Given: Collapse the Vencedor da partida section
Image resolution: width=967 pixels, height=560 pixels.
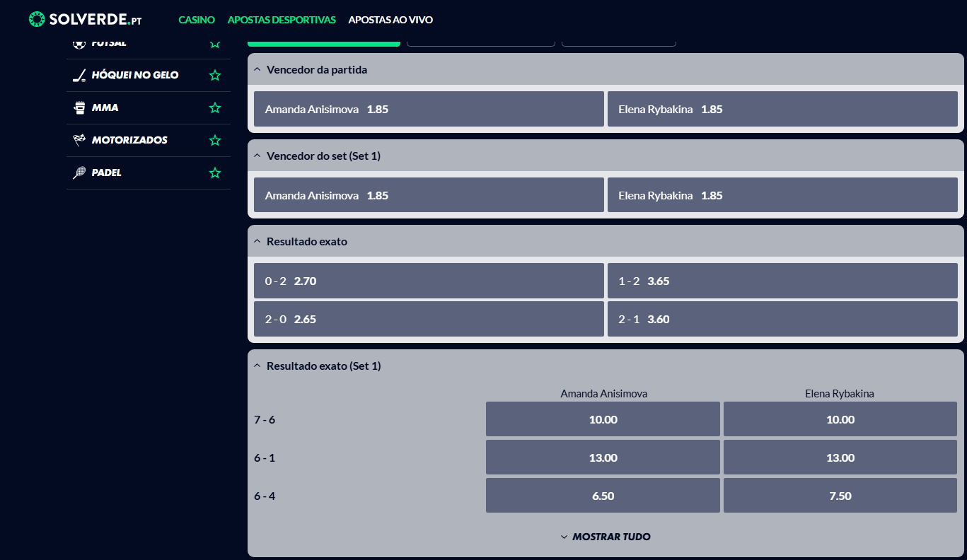Looking at the screenshot, I should pos(257,70).
